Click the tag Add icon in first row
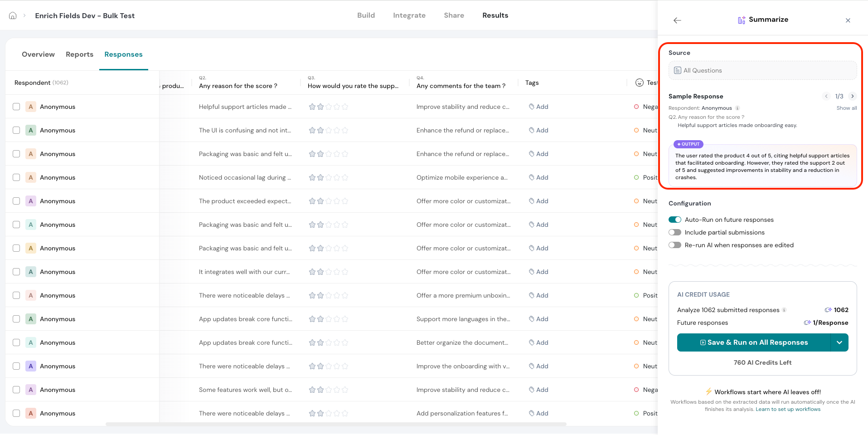868x435 pixels. click(x=532, y=107)
